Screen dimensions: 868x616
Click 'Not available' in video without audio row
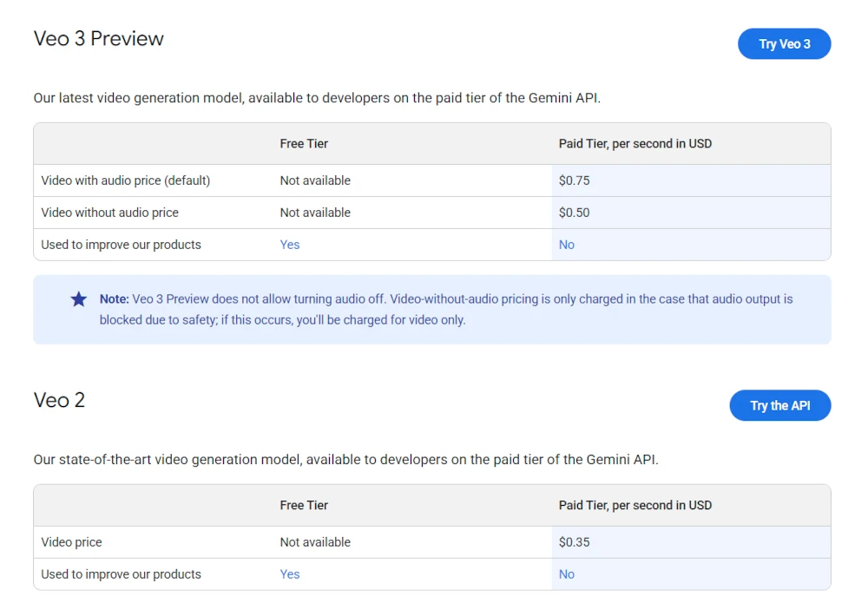tap(315, 213)
